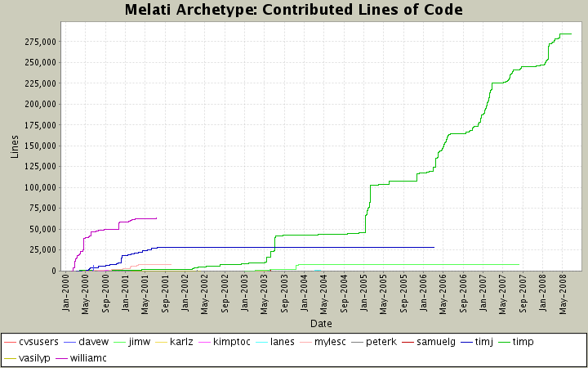Click the '200,000' y-axis tick label
Screen dimensions: 588x368
(x=42, y=104)
